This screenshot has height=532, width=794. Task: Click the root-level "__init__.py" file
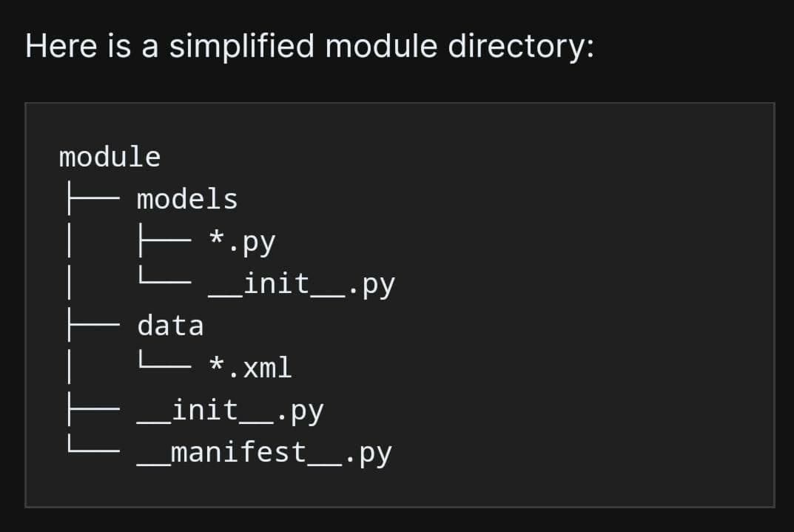click(230, 411)
